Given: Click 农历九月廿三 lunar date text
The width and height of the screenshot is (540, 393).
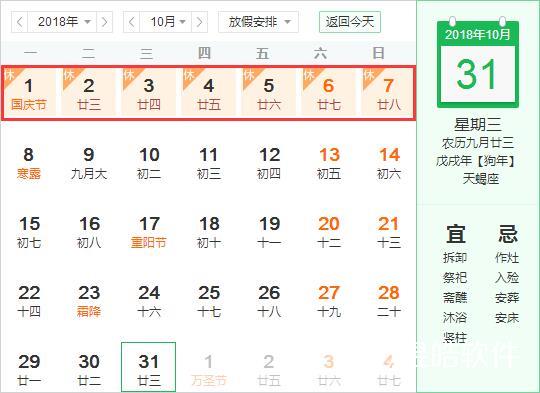Looking at the screenshot, I should point(478,143).
